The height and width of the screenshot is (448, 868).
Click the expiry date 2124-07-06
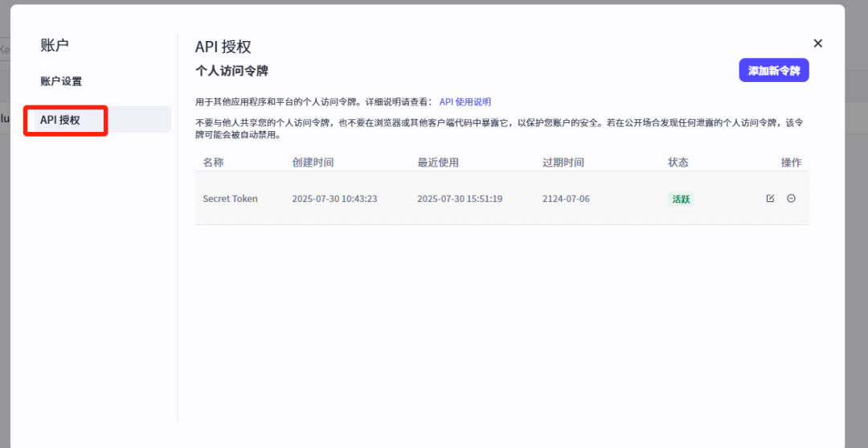566,199
